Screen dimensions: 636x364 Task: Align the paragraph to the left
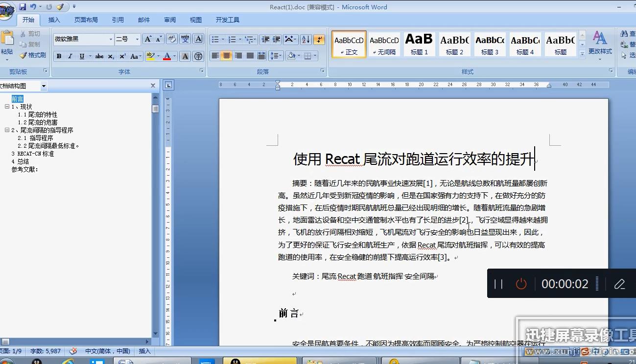pyautogui.click(x=215, y=56)
